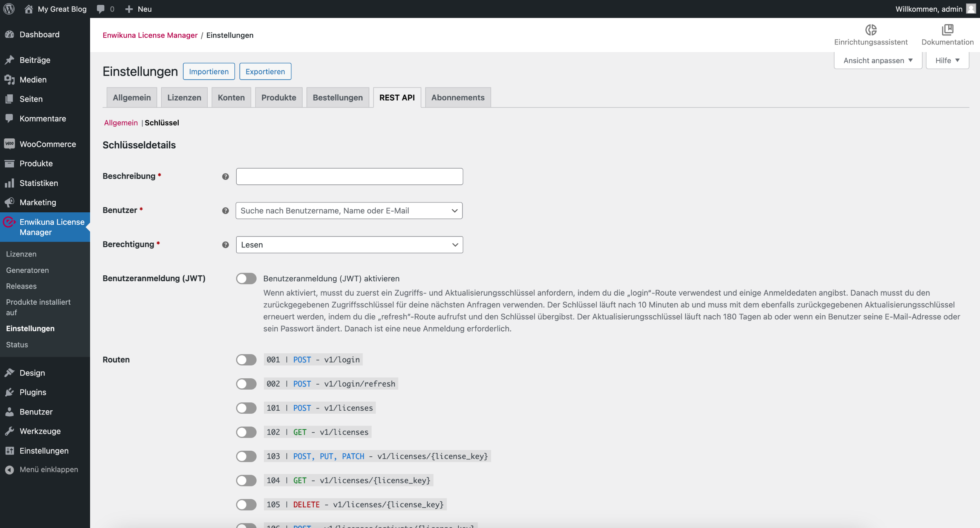The height and width of the screenshot is (528, 980).
Task: Click the Dashboard gauge icon
Action: point(9,35)
